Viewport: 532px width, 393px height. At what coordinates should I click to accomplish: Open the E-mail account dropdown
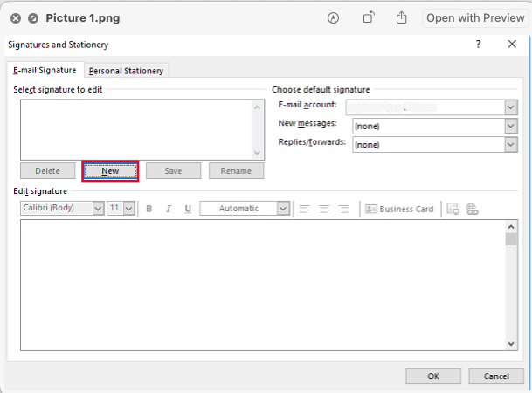511,107
